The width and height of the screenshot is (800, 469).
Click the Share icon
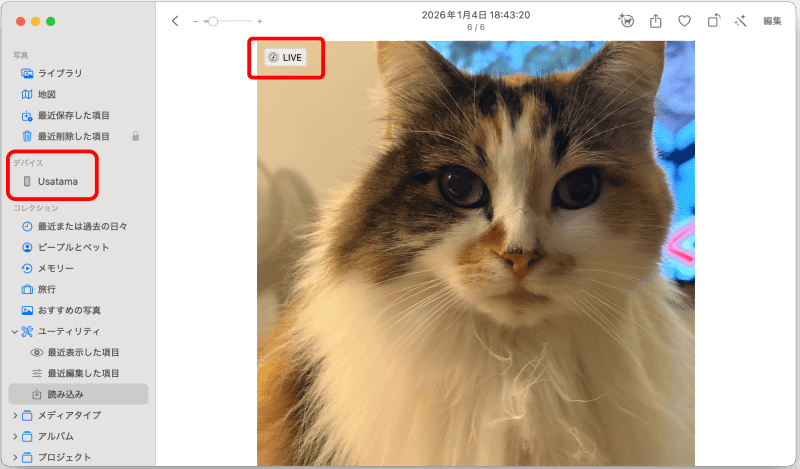click(x=656, y=21)
